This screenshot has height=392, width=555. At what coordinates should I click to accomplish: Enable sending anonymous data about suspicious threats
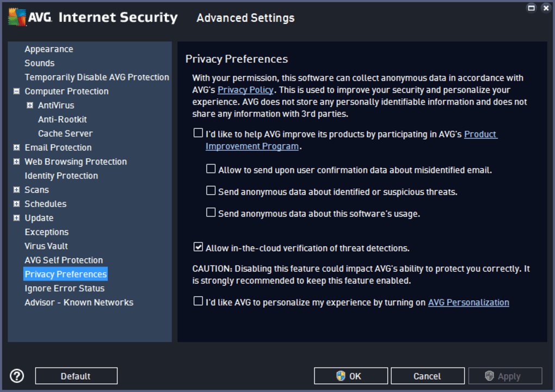point(211,190)
